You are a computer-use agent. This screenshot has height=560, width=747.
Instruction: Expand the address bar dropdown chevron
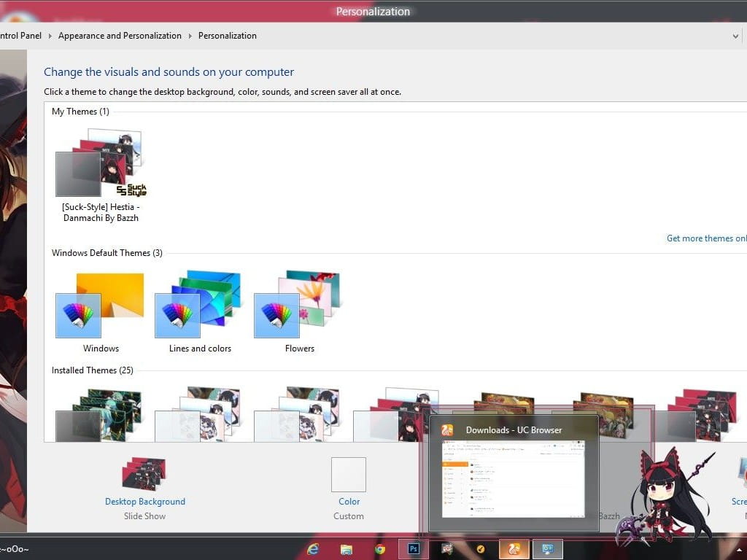point(735,36)
